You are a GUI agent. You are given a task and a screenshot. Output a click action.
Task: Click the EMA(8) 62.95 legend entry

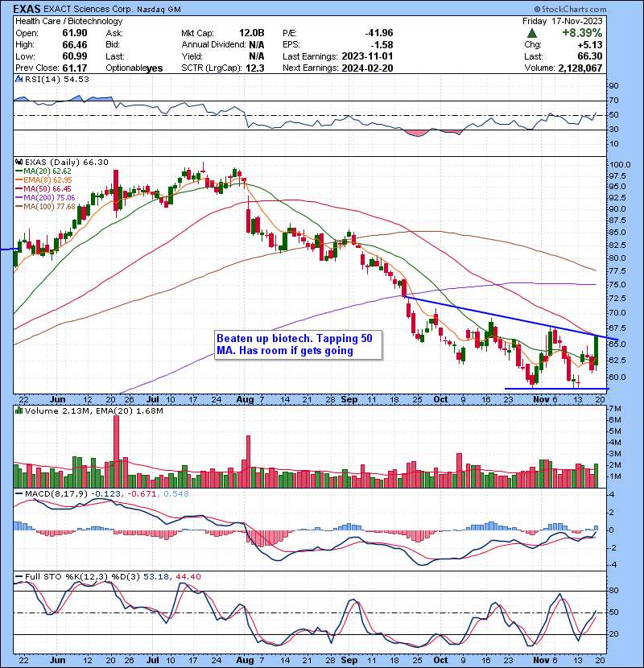click(x=43, y=180)
